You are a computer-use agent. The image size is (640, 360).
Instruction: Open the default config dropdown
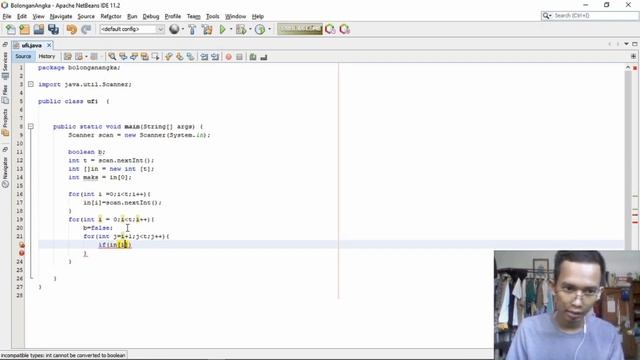coord(160,29)
